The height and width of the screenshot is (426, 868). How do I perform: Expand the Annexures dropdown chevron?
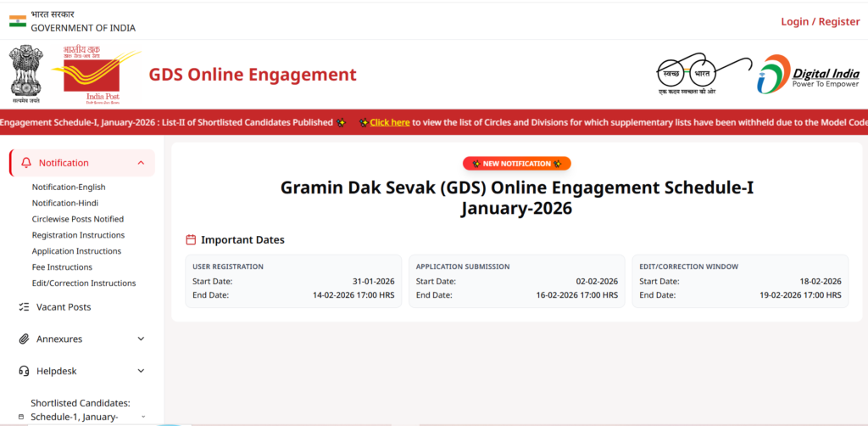pyautogui.click(x=141, y=339)
